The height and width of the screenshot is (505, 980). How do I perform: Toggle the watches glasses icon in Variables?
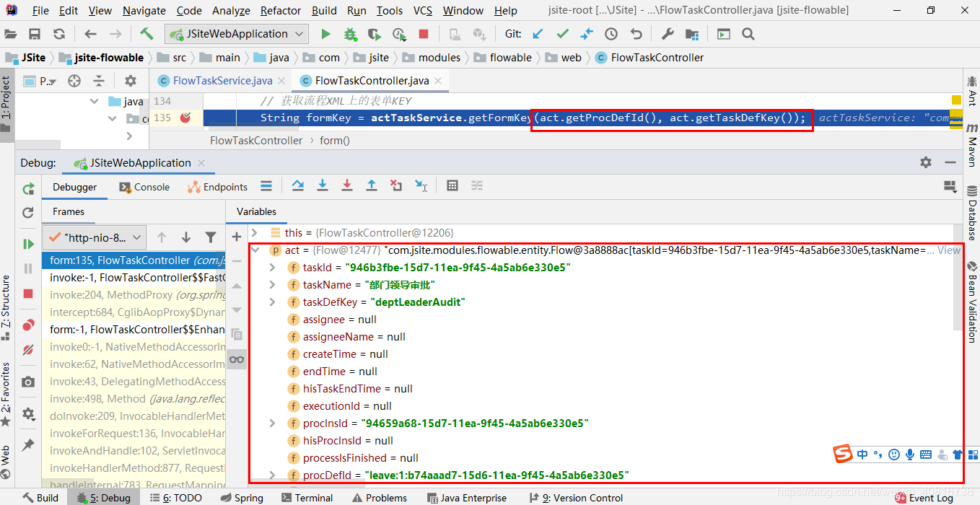(237, 359)
